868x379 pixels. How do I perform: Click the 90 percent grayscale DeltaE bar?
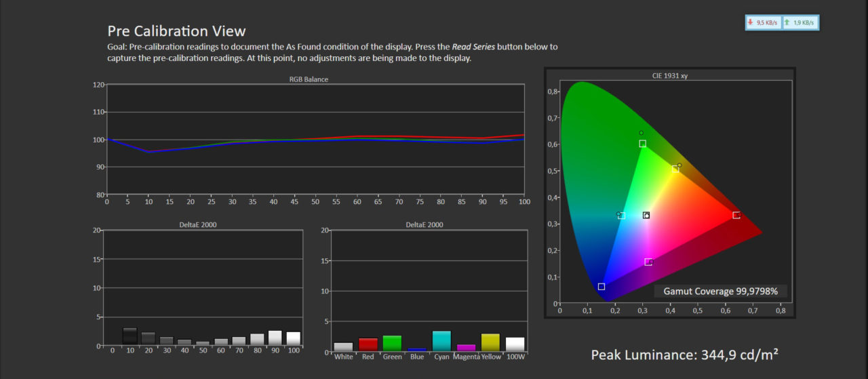(275, 338)
